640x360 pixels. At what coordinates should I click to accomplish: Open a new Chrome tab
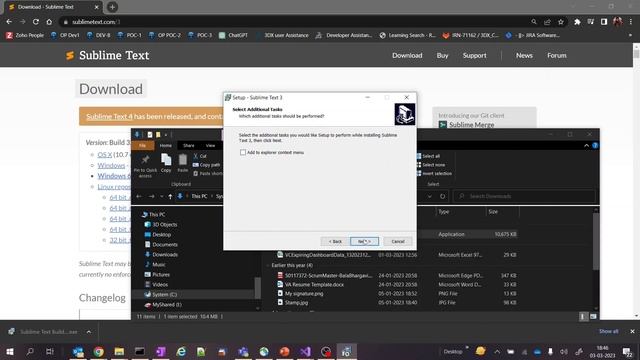112,7
